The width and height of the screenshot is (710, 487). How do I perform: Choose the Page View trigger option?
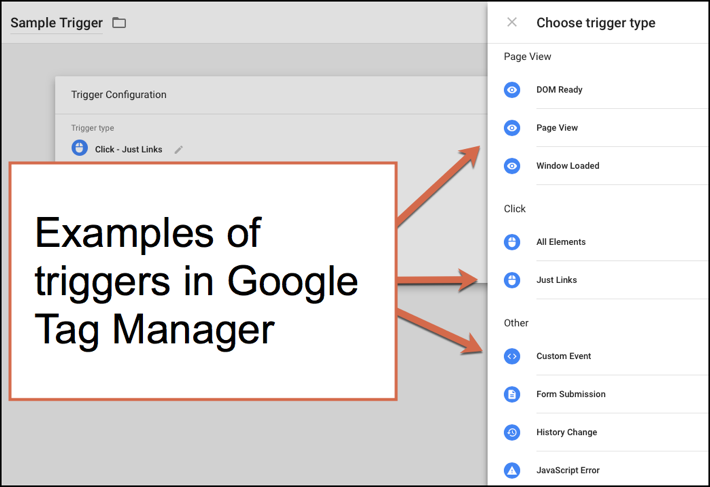pos(599,128)
